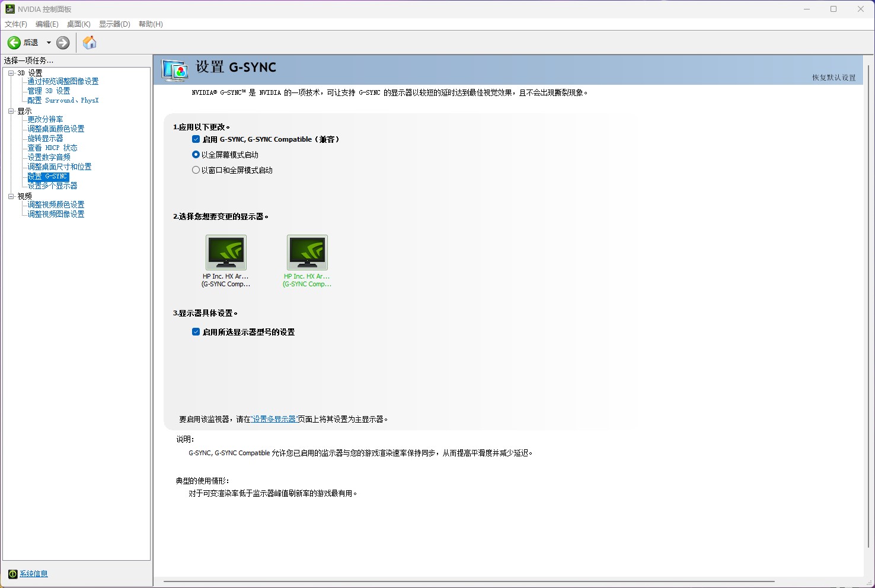Select 以窗口和全屏模式启动 radio button
Screen dimensions: 875x588
click(196, 170)
